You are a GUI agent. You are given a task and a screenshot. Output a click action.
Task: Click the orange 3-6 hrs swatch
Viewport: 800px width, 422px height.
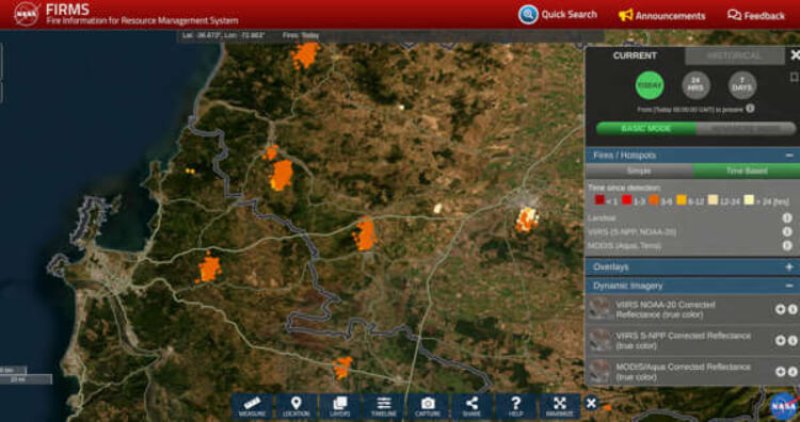coord(653,200)
